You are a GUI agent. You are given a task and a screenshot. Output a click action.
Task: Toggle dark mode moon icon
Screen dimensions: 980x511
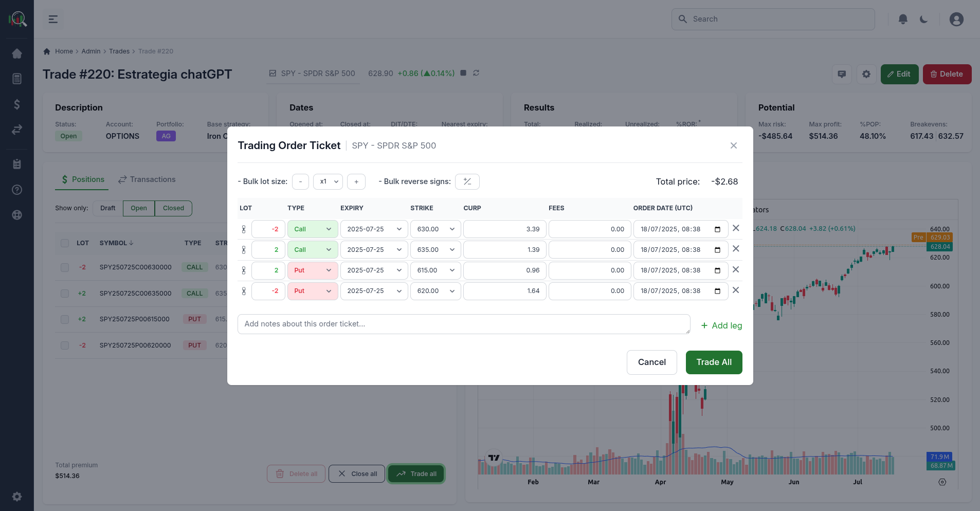tap(924, 19)
